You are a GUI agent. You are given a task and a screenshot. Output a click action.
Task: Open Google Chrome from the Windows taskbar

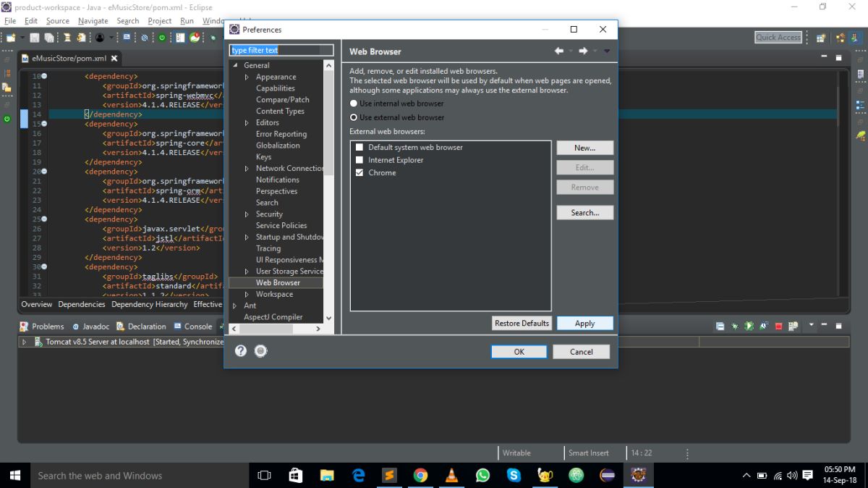[420, 476]
